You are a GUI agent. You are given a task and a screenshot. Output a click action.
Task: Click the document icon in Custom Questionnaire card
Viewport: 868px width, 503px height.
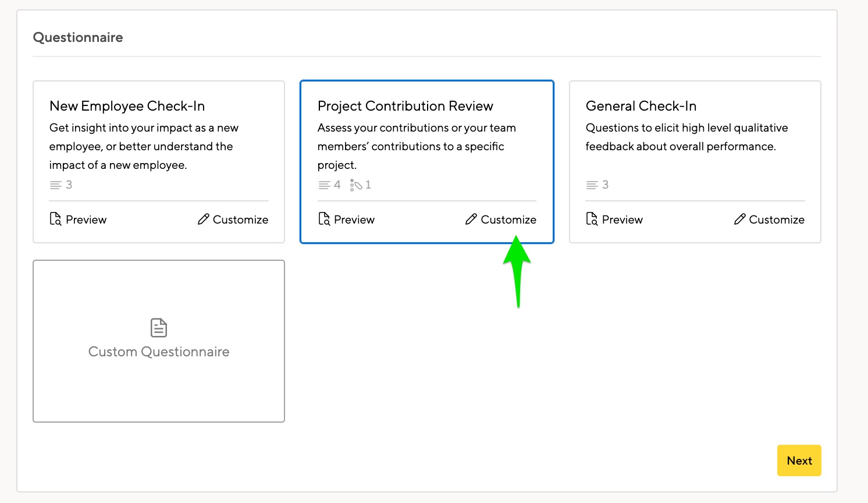[x=158, y=327]
